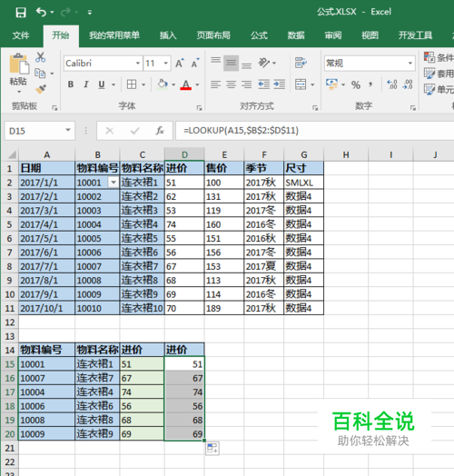
Task: Open the 对齐方式 dialog launcher
Action: [x=315, y=108]
